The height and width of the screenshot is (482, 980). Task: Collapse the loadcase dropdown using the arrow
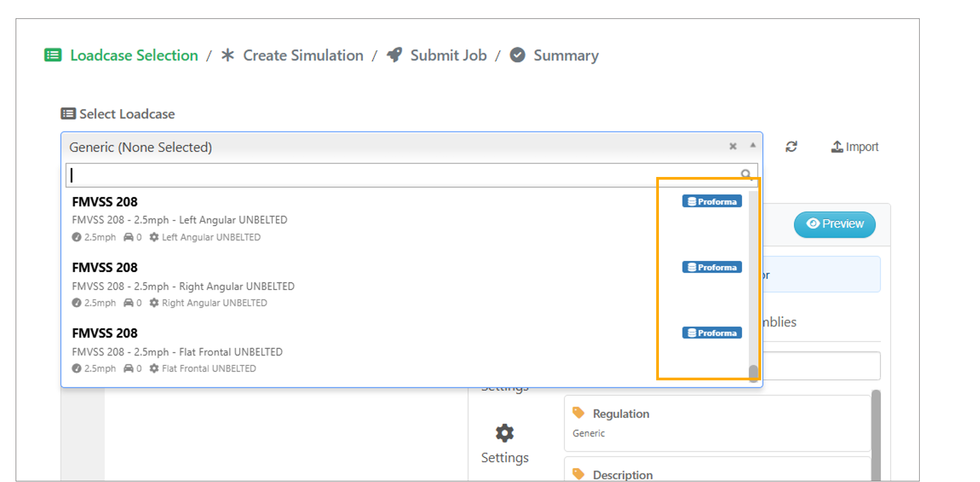[752, 146]
